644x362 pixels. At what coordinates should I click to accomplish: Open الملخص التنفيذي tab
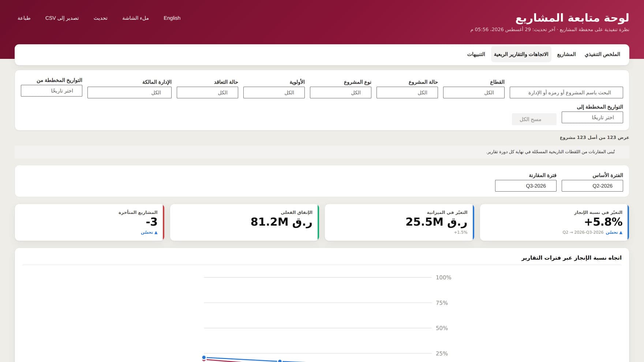[602, 54]
